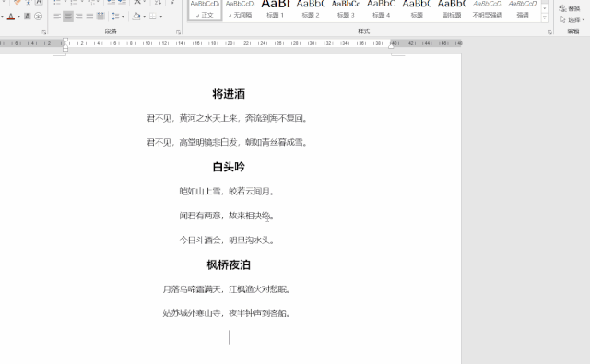
Task: Apply the 标题 4 style
Action: tap(381, 9)
